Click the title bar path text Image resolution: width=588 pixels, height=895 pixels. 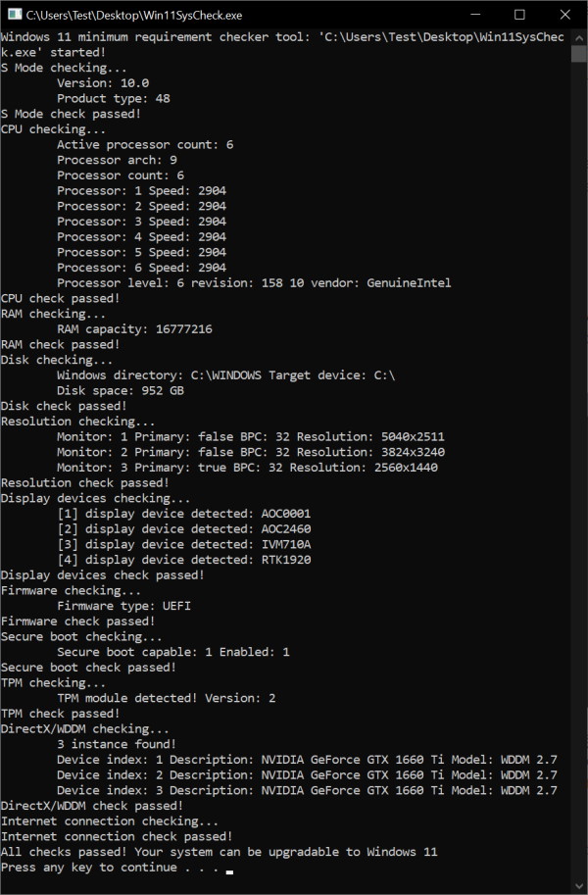134,15
